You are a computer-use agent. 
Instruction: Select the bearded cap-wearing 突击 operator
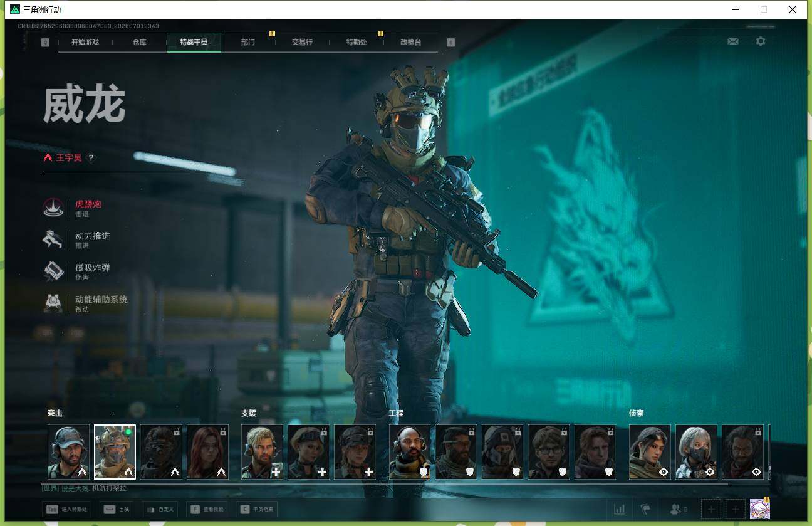(x=68, y=452)
